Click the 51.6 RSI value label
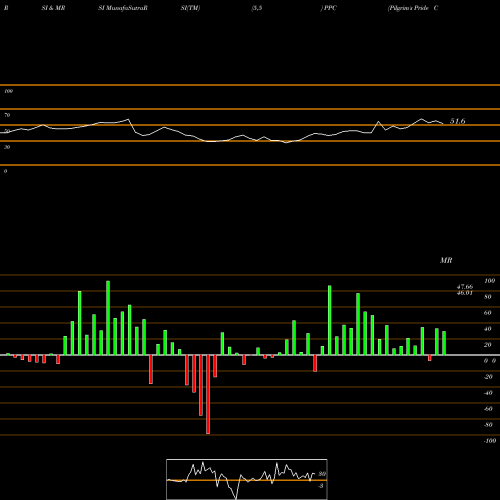Viewport: 500px width, 500px height. pyautogui.click(x=458, y=121)
